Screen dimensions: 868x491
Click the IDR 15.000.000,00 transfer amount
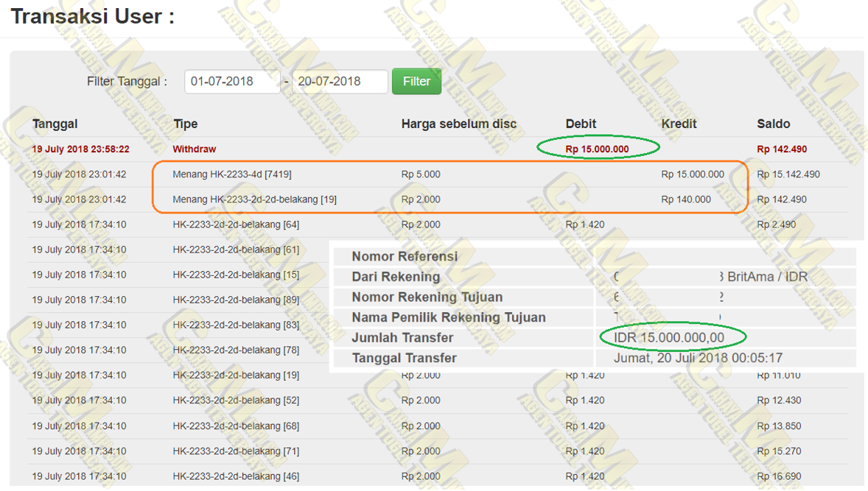pyautogui.click(x=669, y=338)
